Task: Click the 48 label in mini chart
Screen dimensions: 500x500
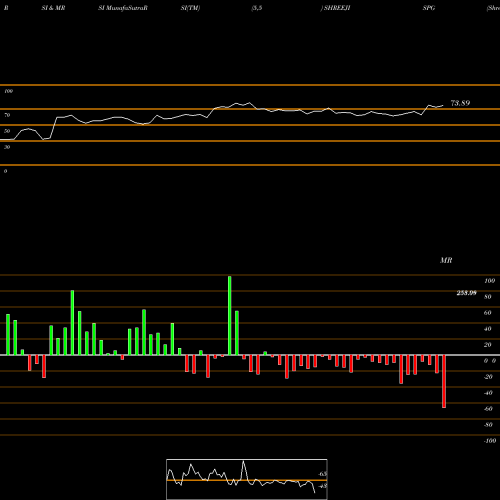Action: point(323,486)
